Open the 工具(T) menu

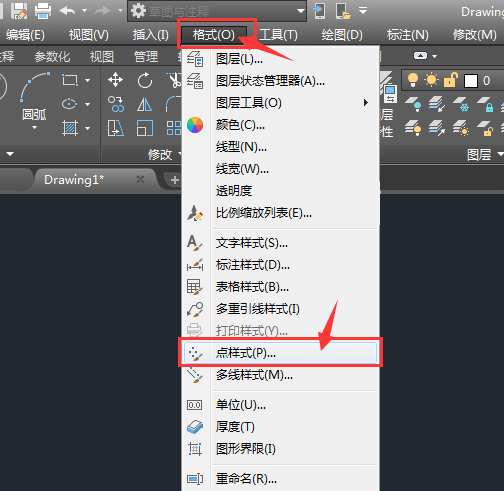pos(278,35)
